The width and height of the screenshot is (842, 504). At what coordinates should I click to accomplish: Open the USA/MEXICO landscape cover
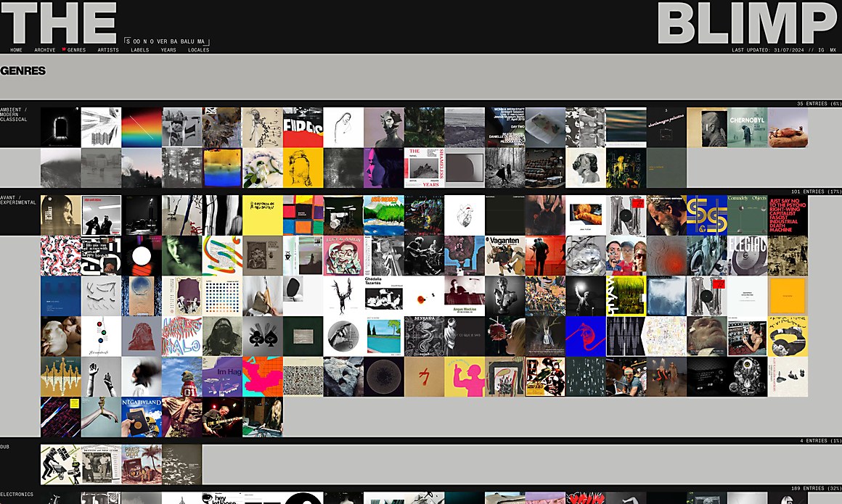[x=383, y=215]
